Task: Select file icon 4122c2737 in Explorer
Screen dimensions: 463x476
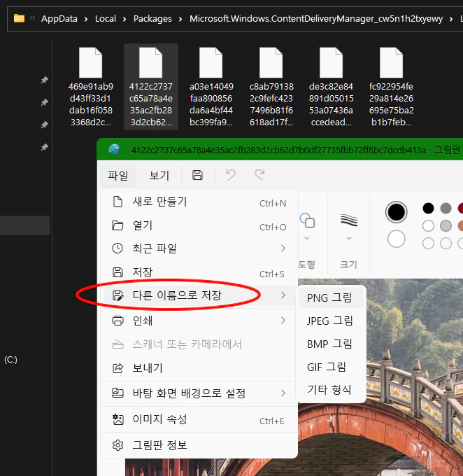Action: coord(150,62)
